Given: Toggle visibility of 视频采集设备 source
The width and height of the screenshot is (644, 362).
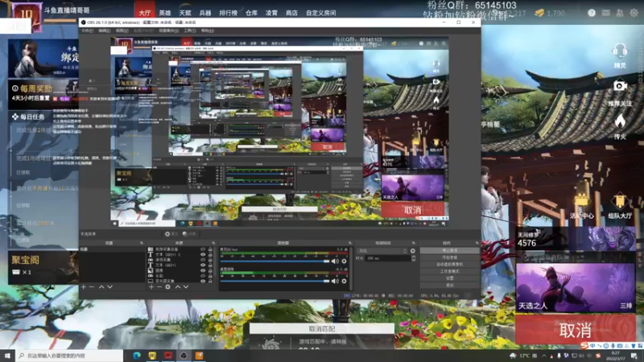Looking at the screenshot, I should [x=203, y=249].
